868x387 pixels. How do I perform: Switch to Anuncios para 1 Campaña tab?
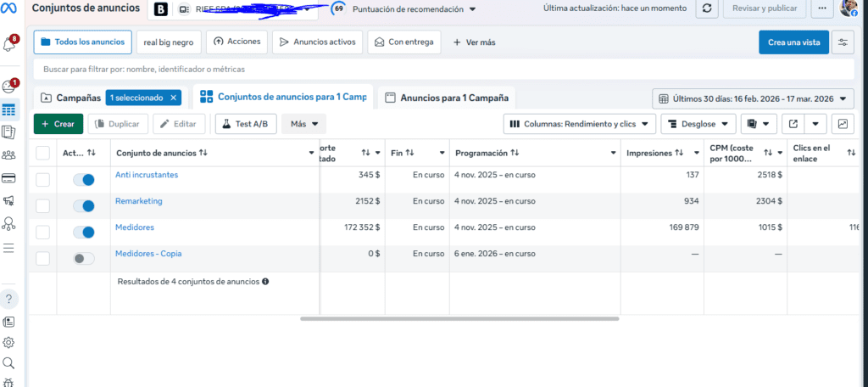coord(447,98)
